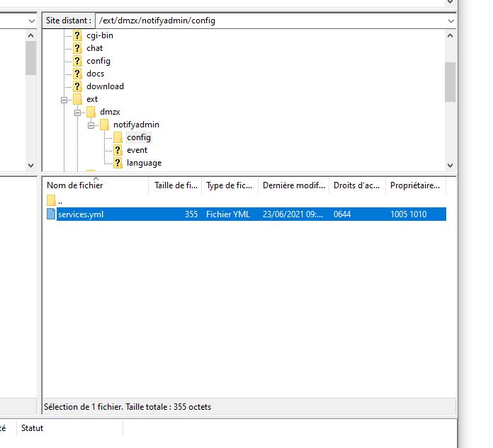Collapse the ext tree node

(x=64, y=100)
